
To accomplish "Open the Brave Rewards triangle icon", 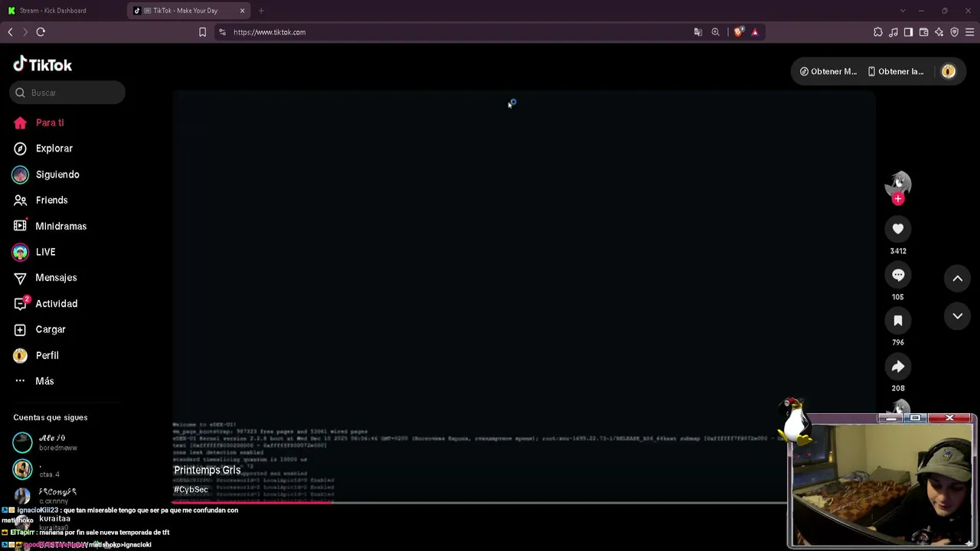I will 755,32.
